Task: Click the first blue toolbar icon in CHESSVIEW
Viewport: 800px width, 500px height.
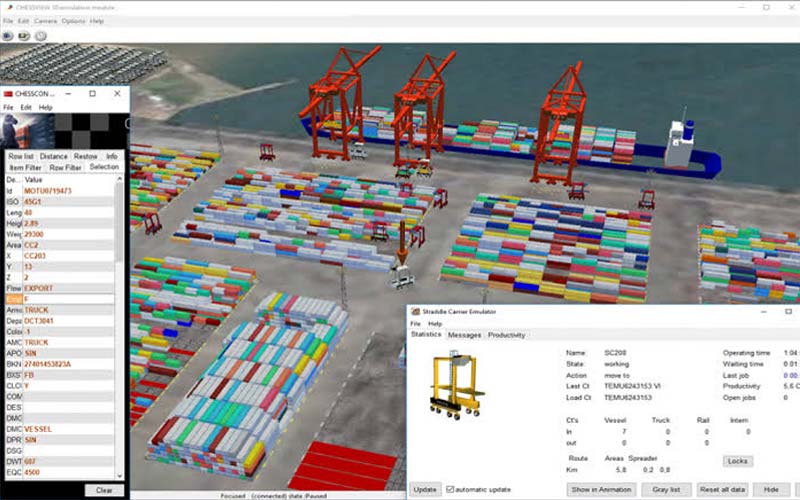Action: click(x=7, y=35)
